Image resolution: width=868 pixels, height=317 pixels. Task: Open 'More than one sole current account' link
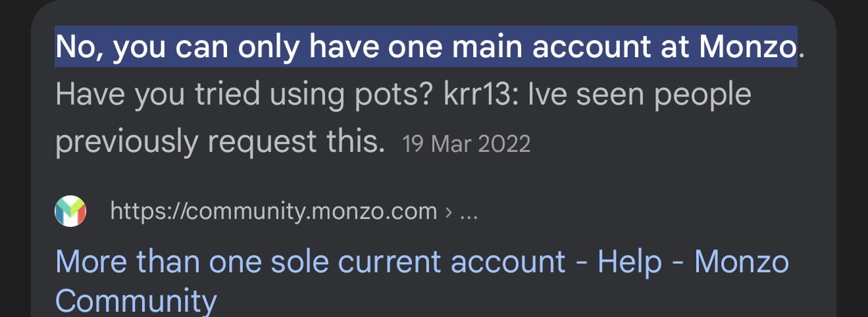309,262
